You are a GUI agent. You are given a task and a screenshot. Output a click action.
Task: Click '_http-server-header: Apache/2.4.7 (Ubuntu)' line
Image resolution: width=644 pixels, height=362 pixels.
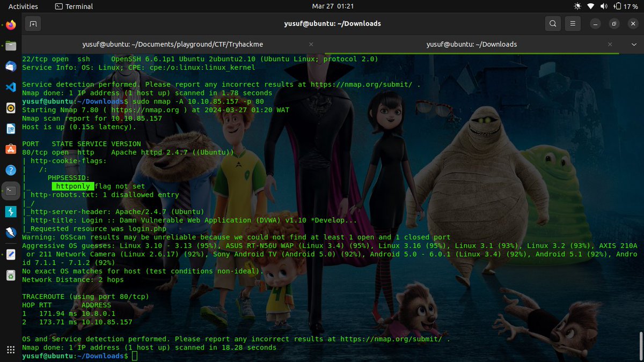coord(113,212)
